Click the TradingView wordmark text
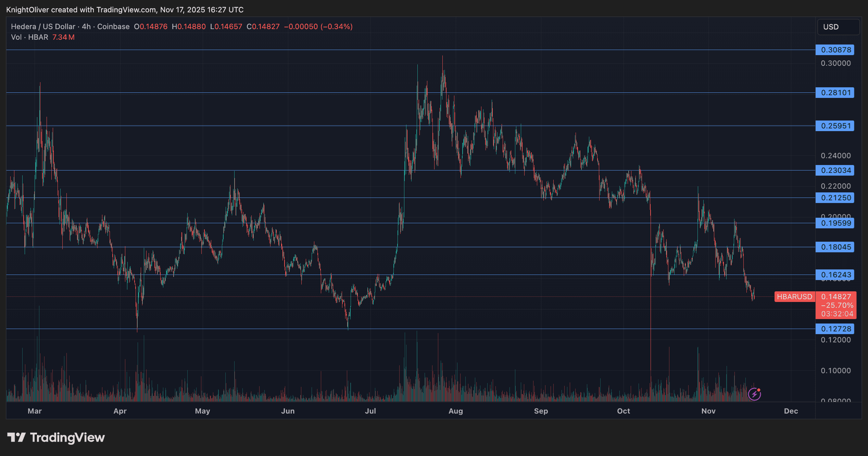The image size is (868, 456). point(67,437)
